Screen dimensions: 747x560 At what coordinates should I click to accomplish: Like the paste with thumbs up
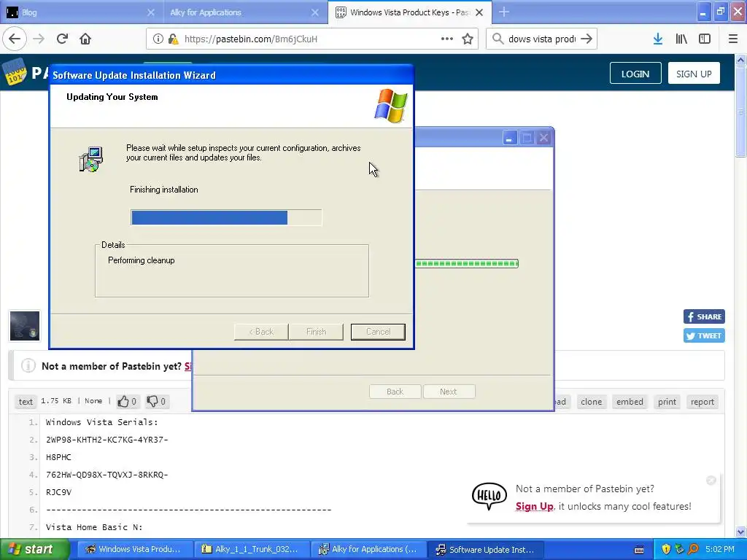127,402
